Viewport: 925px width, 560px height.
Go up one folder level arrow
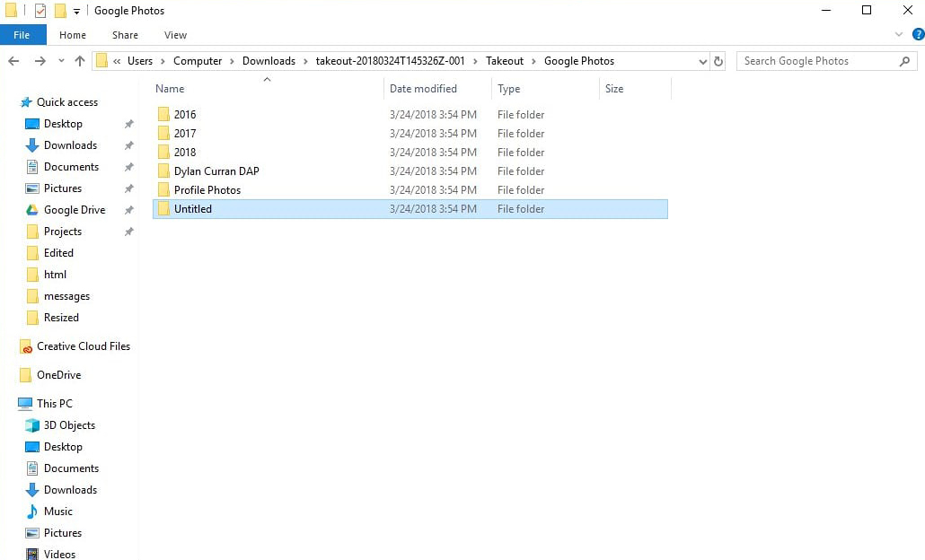tap(80, 61)
